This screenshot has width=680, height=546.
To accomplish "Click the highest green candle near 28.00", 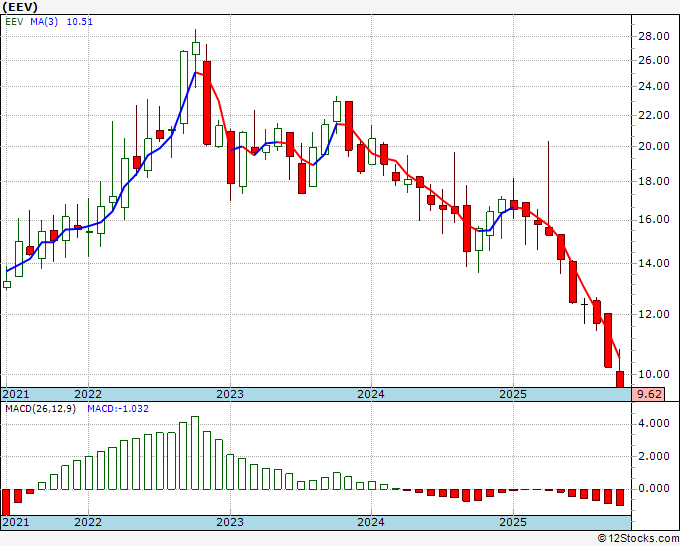I will click(195, 47).
